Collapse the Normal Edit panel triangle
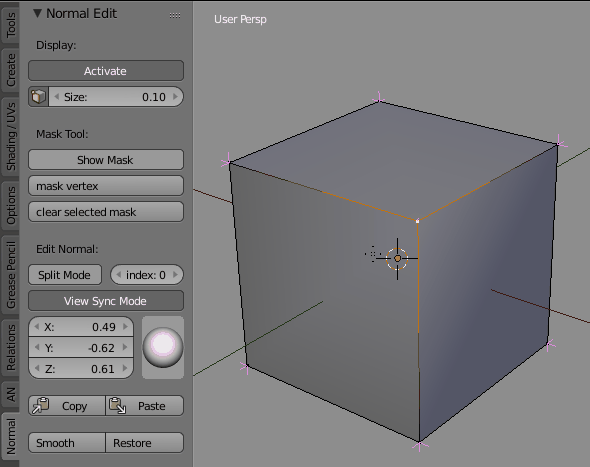Viewport: 590px width, 467px height. (37, 14)
